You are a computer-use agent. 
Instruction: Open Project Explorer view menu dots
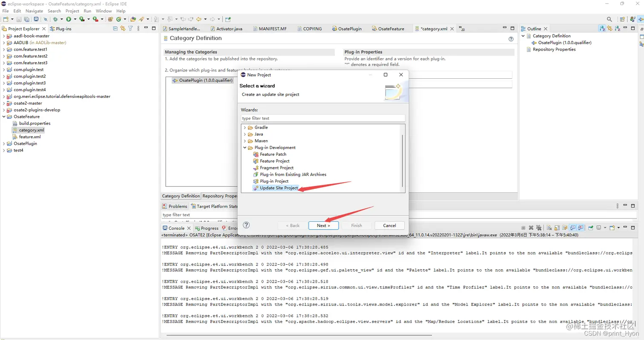(138, 29)
